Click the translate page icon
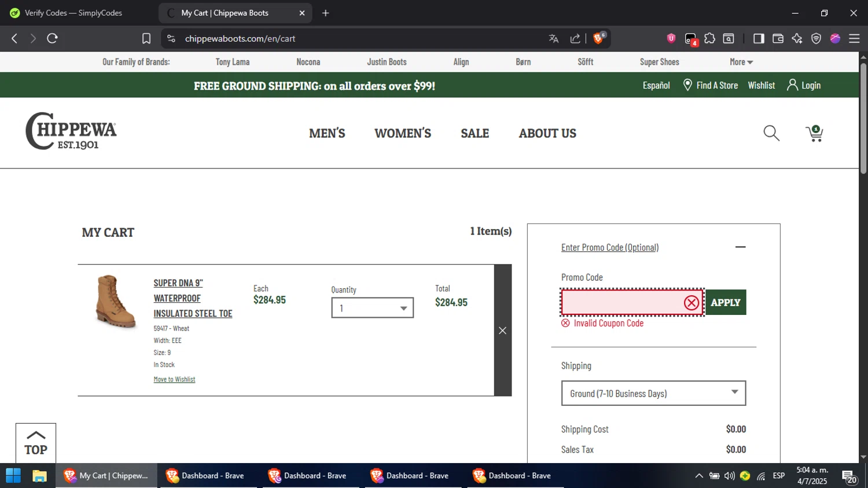 pos(554,38)
